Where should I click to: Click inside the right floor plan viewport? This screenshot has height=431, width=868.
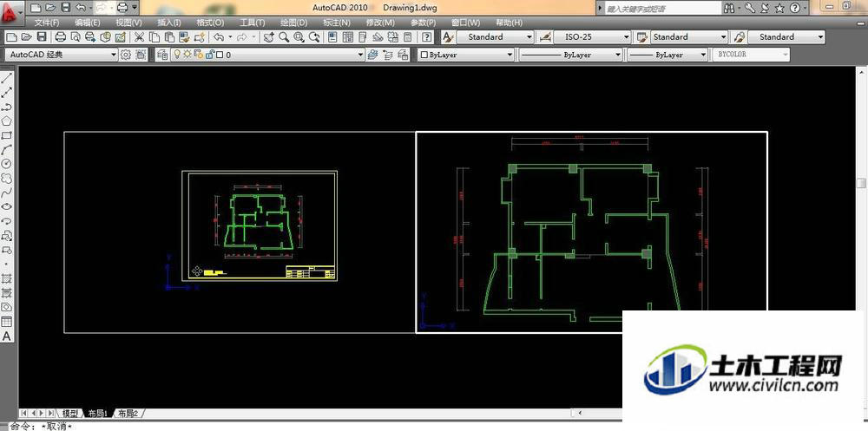(591, 232)
